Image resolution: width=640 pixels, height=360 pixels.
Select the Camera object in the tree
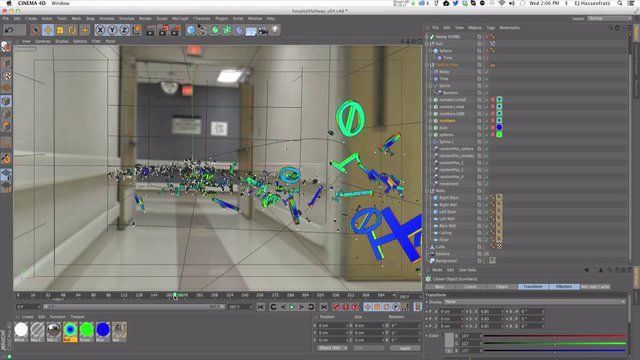click(x=442, y=254)
